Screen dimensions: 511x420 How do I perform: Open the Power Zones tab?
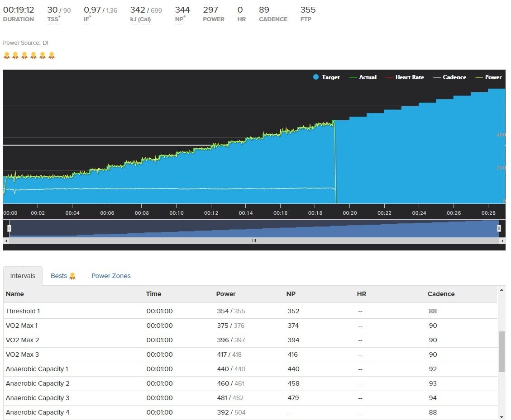pyautogui.click(x=111, y=276)
